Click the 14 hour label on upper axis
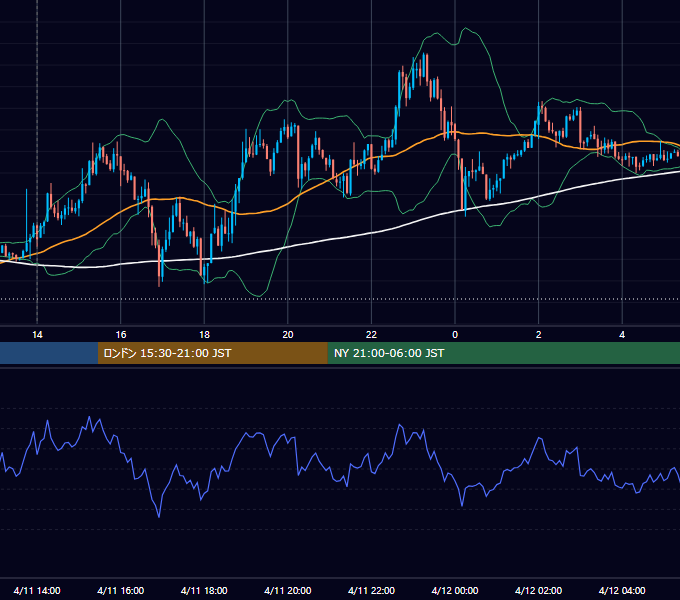 (x=37, y=335)
